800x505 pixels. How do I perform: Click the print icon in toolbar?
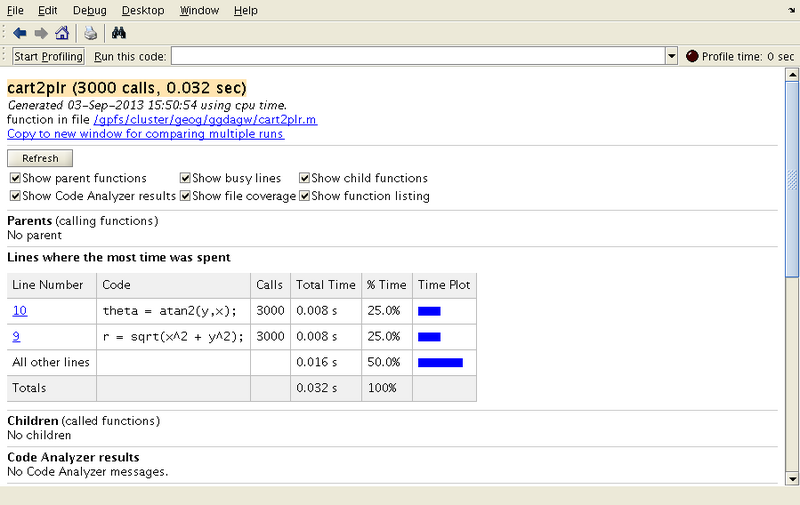(x=91, y=33)
